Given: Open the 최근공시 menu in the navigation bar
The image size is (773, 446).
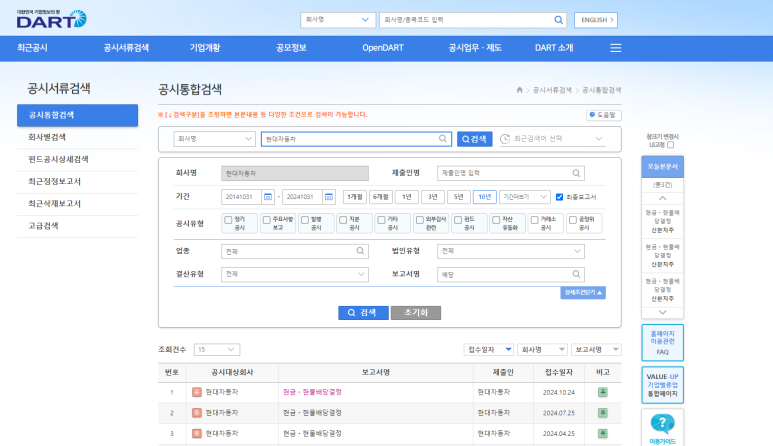Looking at the screenshot, I should pos(32,48).
